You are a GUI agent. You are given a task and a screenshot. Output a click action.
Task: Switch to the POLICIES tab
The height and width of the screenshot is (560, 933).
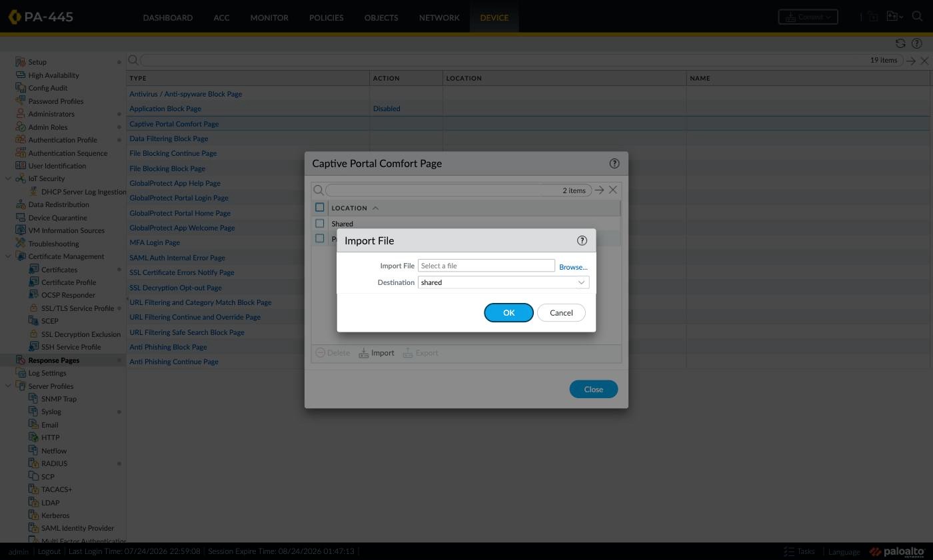(x=327, y=17)
